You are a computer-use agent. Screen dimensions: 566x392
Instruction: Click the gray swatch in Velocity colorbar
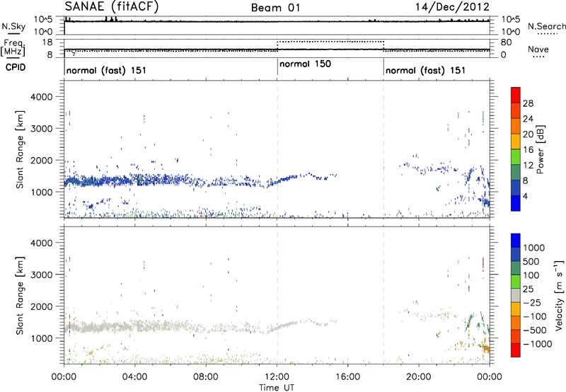pos(516,296)
